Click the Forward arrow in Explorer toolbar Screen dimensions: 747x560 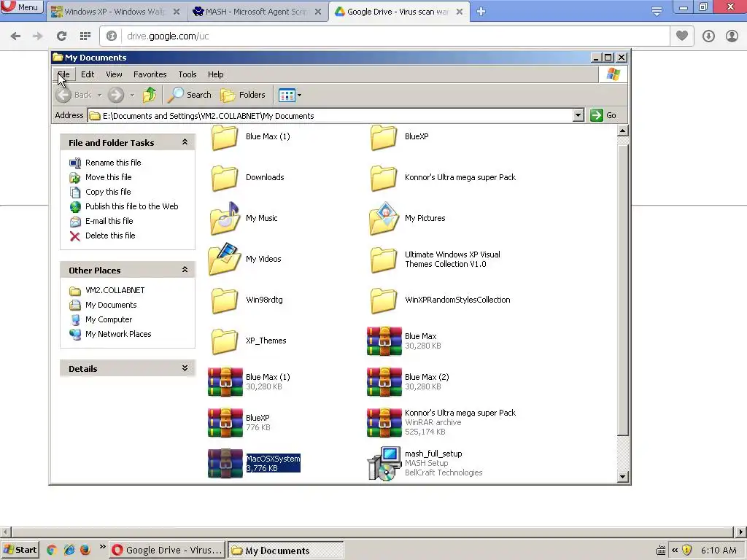click(116, 95)
